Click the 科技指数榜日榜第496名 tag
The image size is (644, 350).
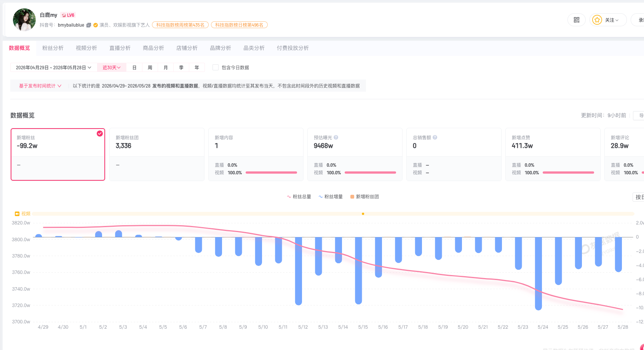tap(239, 25)
